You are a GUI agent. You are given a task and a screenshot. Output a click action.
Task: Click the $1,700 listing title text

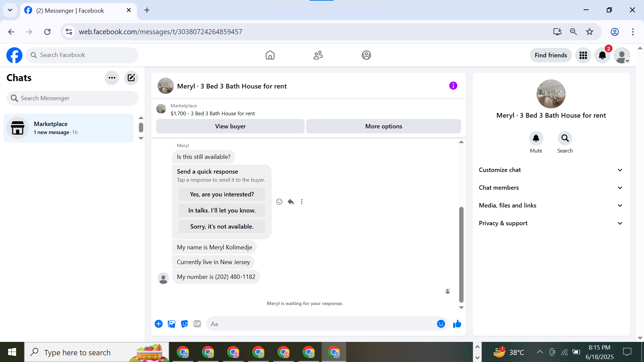(213, 114)
